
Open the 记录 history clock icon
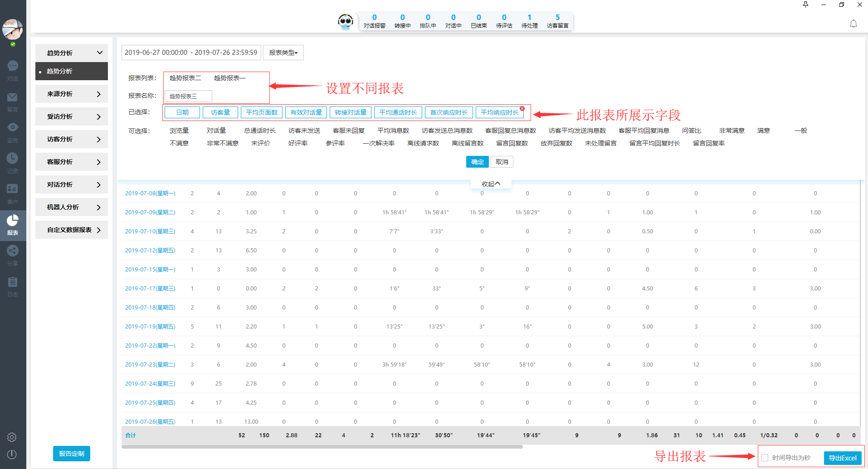[13, 163]
